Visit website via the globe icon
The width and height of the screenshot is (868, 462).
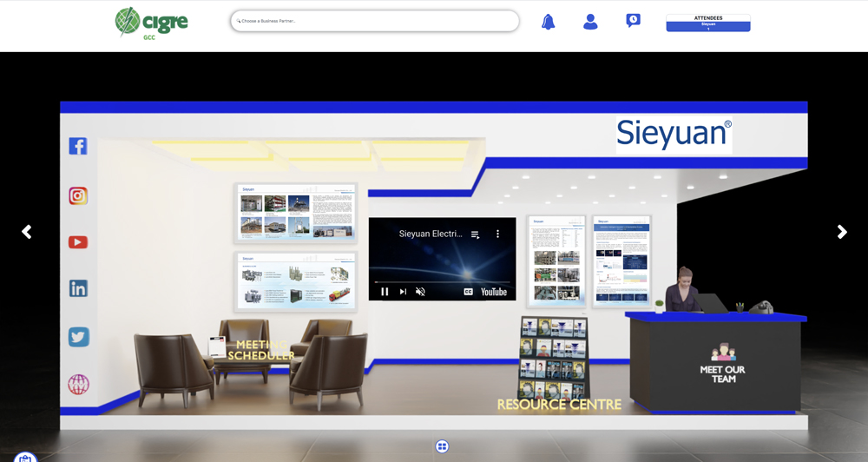click(78, 384)
